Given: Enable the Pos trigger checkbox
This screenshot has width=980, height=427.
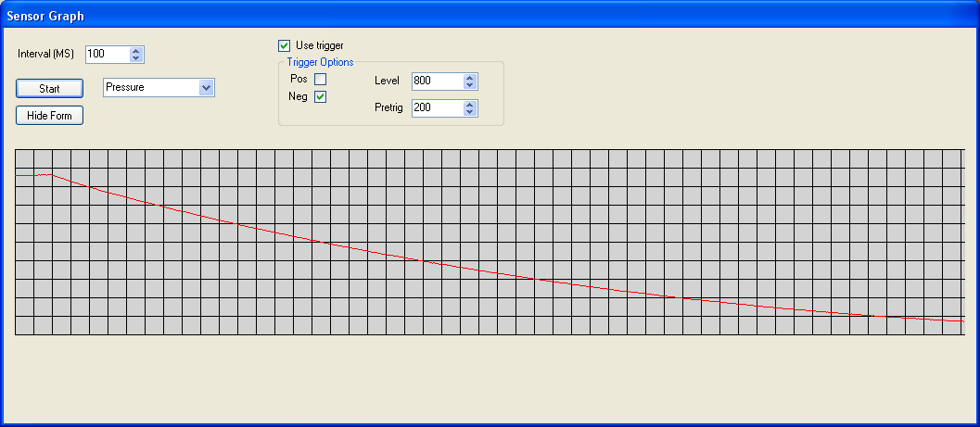Looking at the screenshot, I should coord(320,80).
